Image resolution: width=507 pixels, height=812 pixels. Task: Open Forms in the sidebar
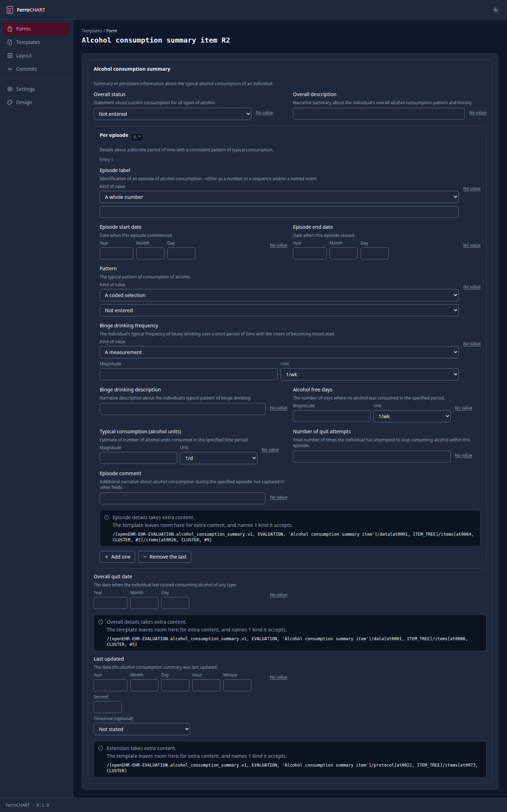point(37,29)
